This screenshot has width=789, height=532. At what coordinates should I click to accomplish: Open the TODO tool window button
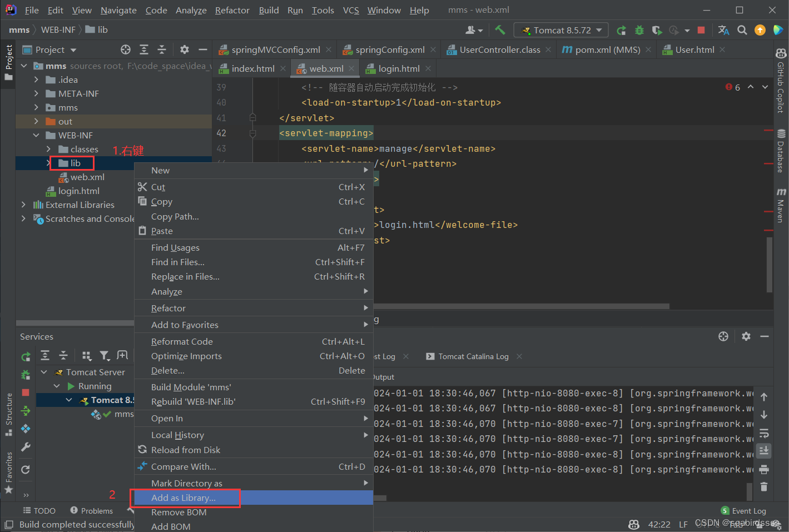39,510
